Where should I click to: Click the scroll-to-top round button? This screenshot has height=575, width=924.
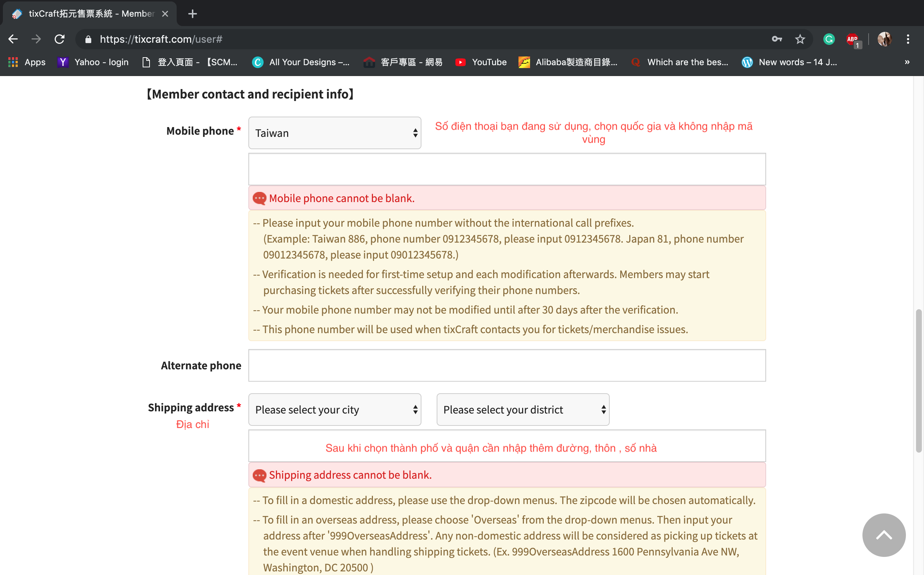coord(883,535)
